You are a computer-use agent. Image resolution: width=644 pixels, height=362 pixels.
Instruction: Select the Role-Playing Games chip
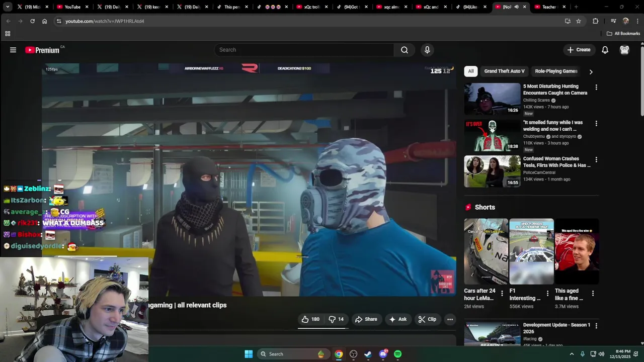pos(556,71)
